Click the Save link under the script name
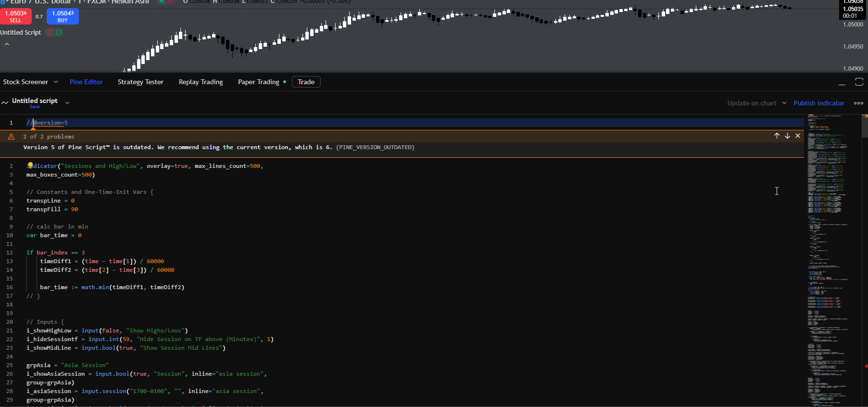 (35, 107)
